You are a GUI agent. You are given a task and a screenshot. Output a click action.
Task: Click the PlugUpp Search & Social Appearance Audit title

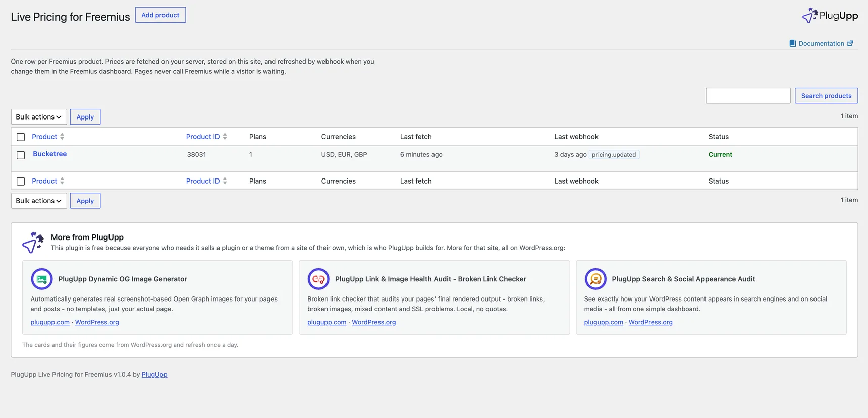pos(683,279)
